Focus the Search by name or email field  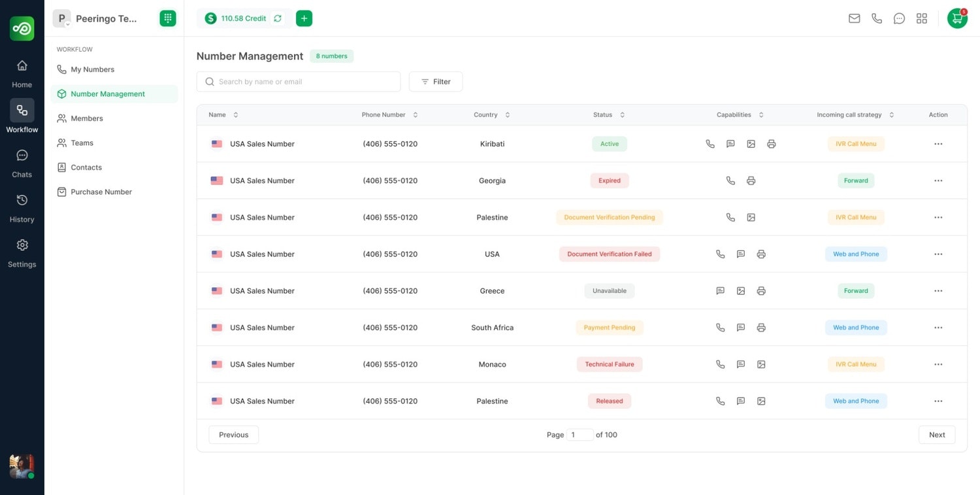click(x=299, y=82)
